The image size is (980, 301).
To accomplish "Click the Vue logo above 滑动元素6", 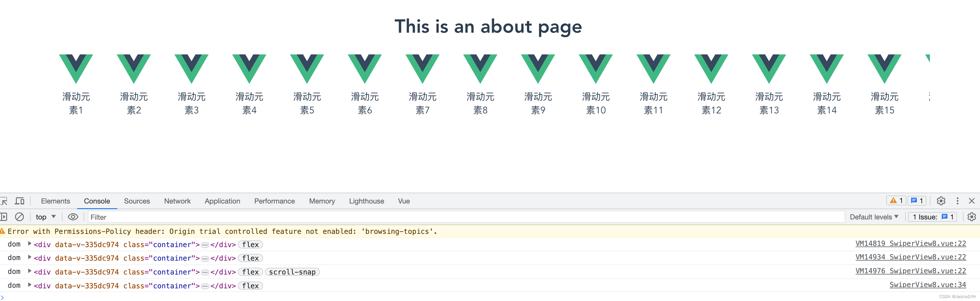I will pyautogui.click(x=365, y=69).
